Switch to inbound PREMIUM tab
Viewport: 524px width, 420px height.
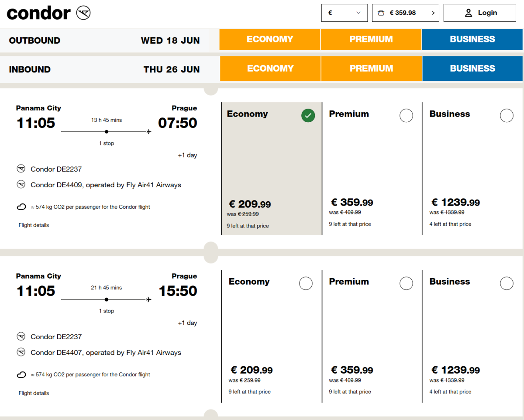(x=371, y=69)
